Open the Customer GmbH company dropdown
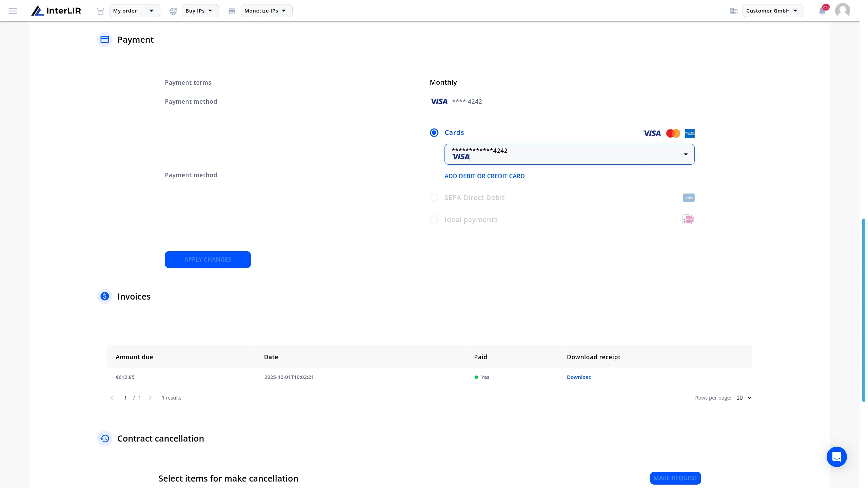 click(773, 11)
